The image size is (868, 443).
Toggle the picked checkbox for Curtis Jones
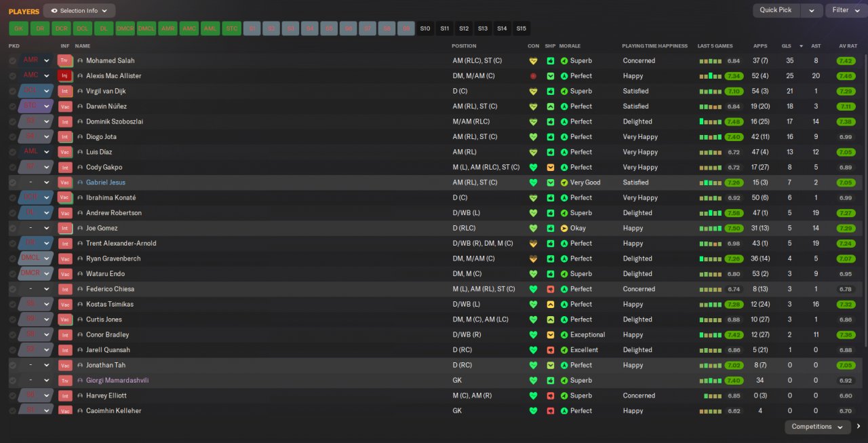[12, 320]
